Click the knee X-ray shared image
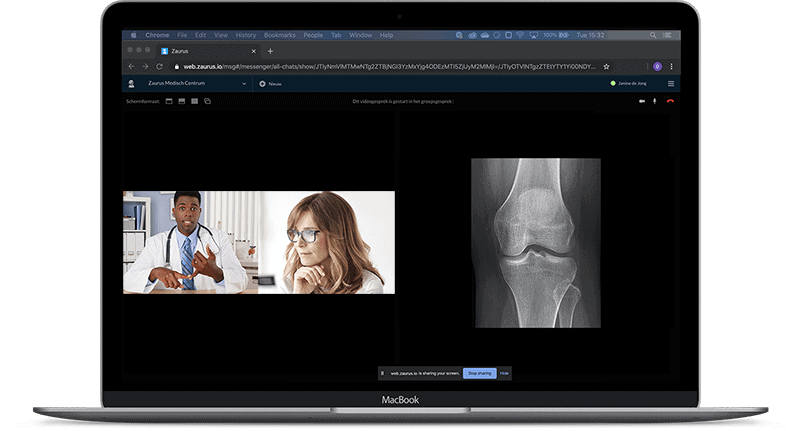The width and height of the screenshot is (800, 431). click(x=536, y=243)
